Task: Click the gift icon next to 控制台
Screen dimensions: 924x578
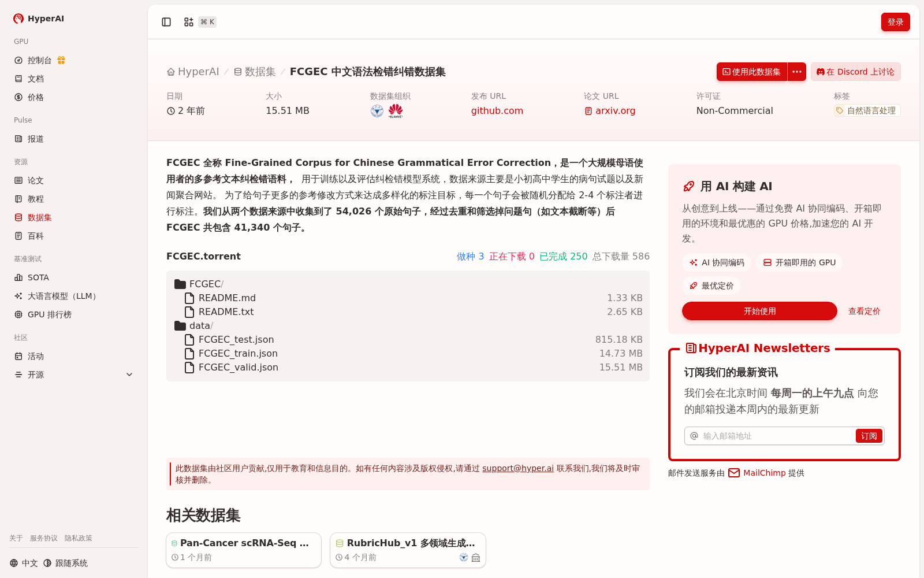Action: pyautogui.click(x=61, y=60)
